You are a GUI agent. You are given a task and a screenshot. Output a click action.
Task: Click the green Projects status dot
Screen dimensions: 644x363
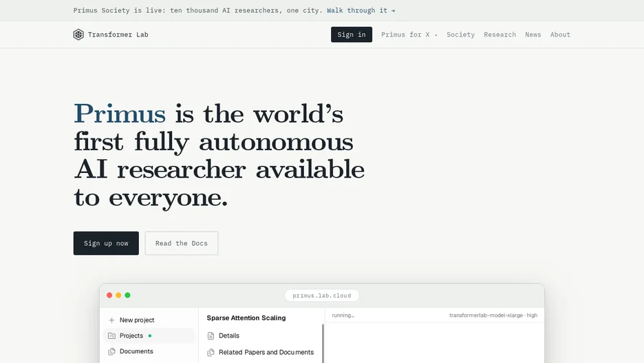150,336
